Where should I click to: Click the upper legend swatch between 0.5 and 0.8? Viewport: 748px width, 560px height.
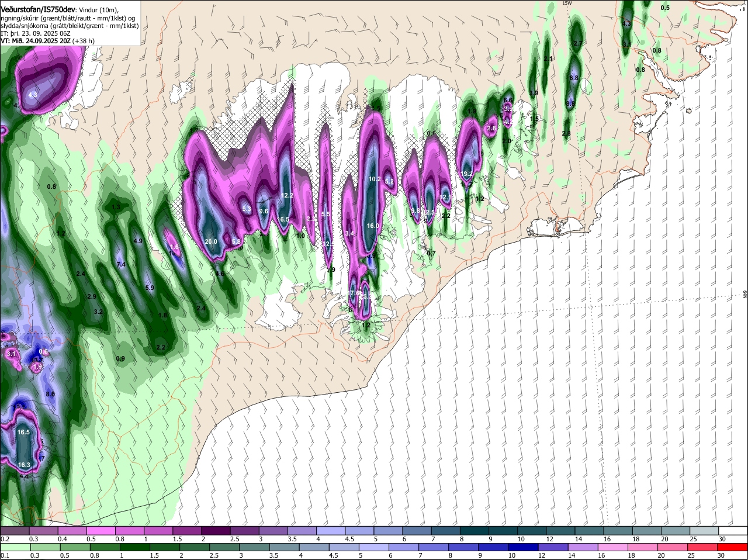[101, 531]
